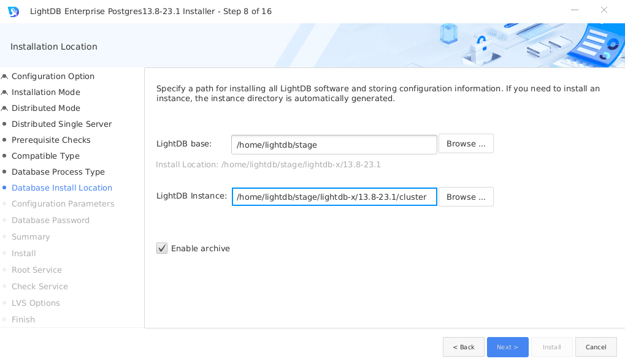Select LVS Options step
625x364 pixels.
36,303
